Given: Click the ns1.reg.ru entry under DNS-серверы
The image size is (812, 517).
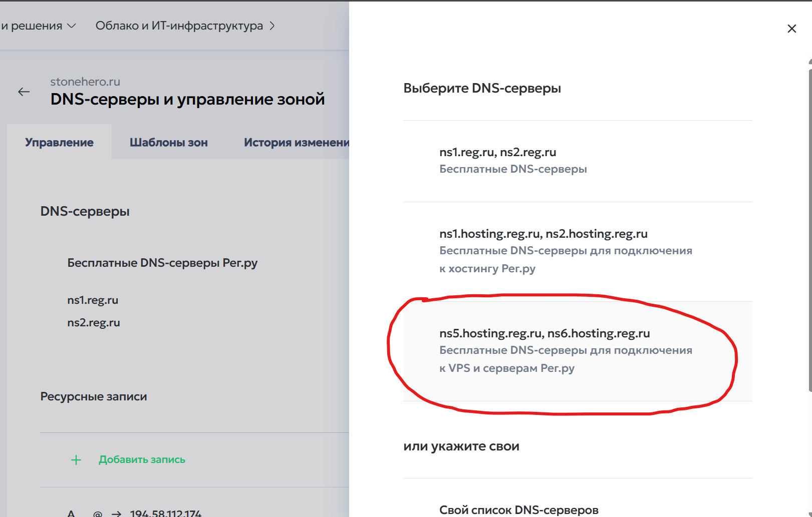Looking at the screenshot, I should tap(93, 300).
